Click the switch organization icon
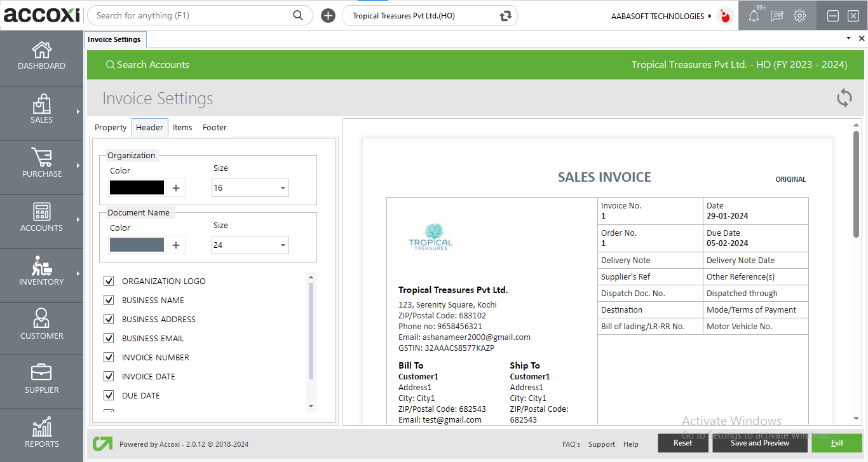The width and height of the screenshot is (868, 462). coord(506,16)
